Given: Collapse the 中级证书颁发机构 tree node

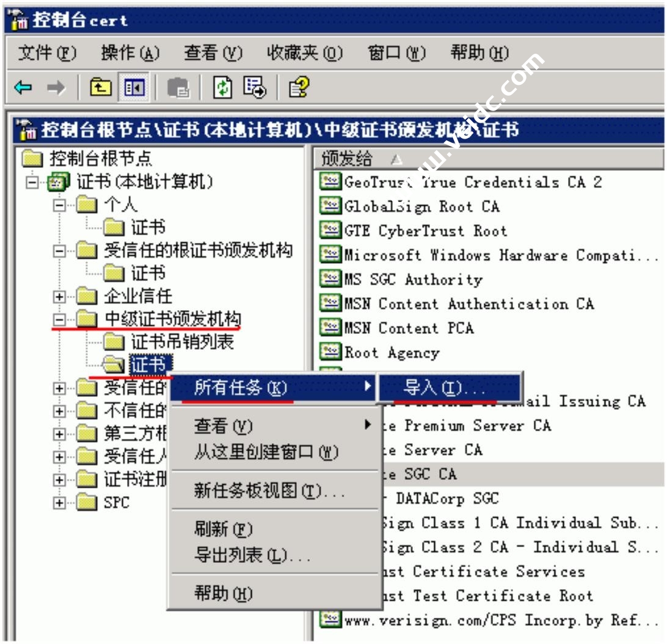Looking at the screenshot, I should pyautogui.click(x=60, y=320).
